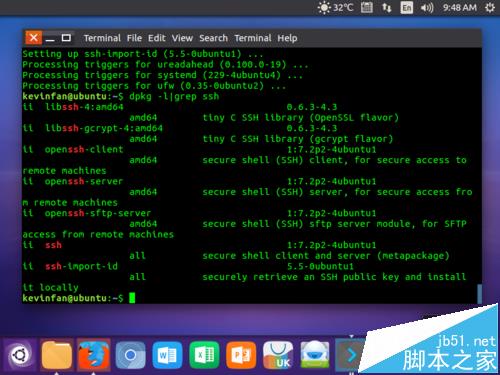The height and width of the screenshot is (375, 500).
Task: Close the terminal window
Action: [34, 38]
